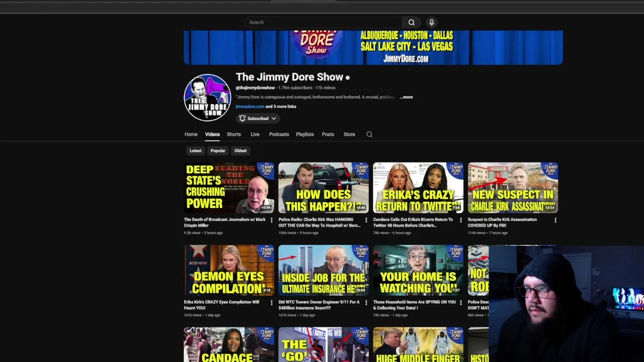Open options menu for Erika Kirk's CRAZY Eyes video
Screen dimensions: 644x362
[271, 303]
